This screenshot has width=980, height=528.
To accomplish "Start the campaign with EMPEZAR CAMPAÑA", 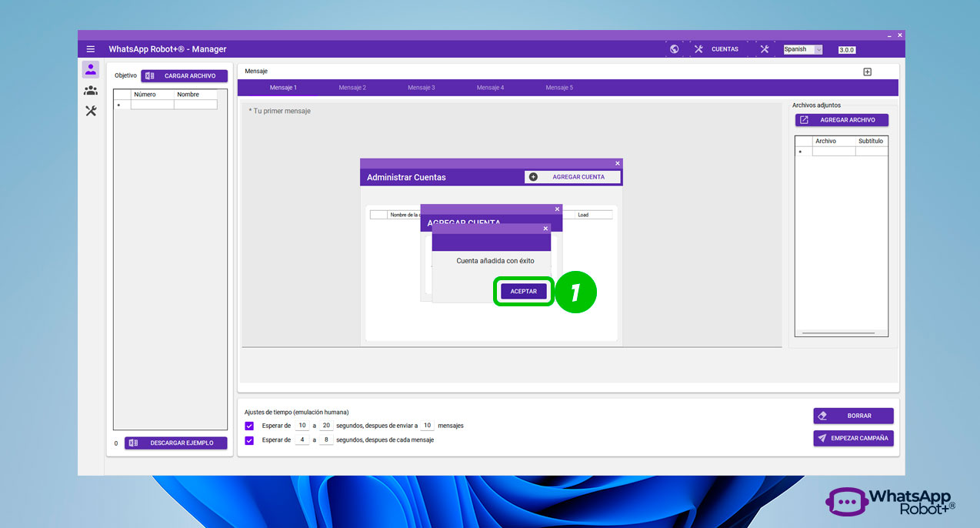I will [x=854, y=438].
